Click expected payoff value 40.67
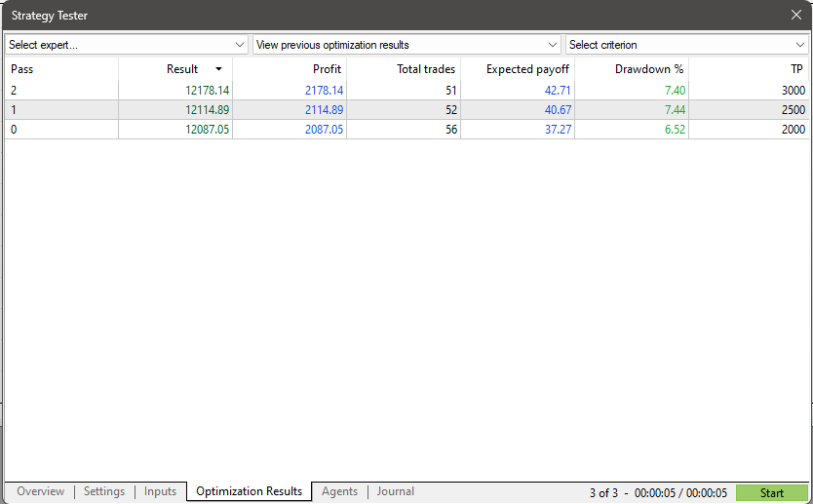 (x=558, y=110)
